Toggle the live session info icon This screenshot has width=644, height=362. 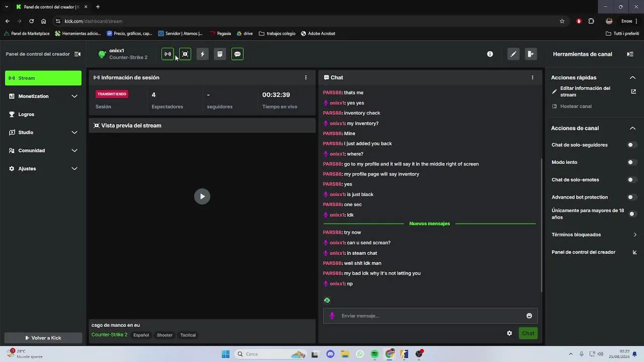[x=168, y=54]
